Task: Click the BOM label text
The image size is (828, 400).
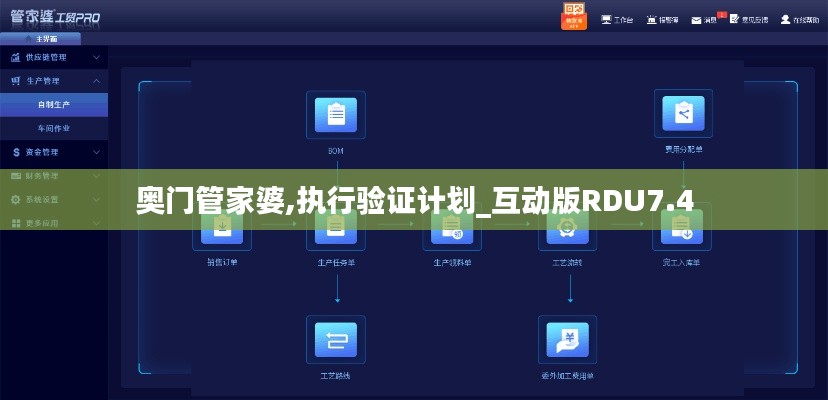Action: (336, 151)
